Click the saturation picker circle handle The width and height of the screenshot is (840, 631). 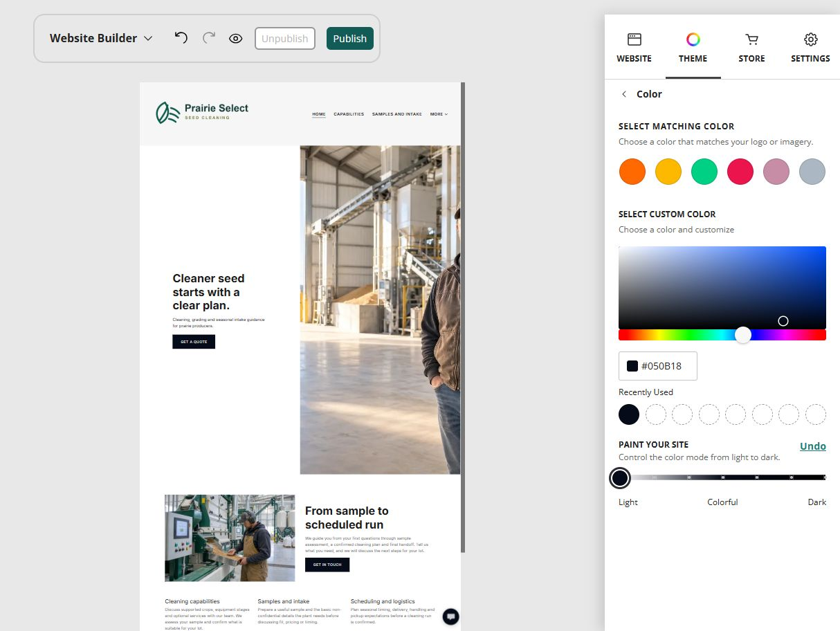783,321
